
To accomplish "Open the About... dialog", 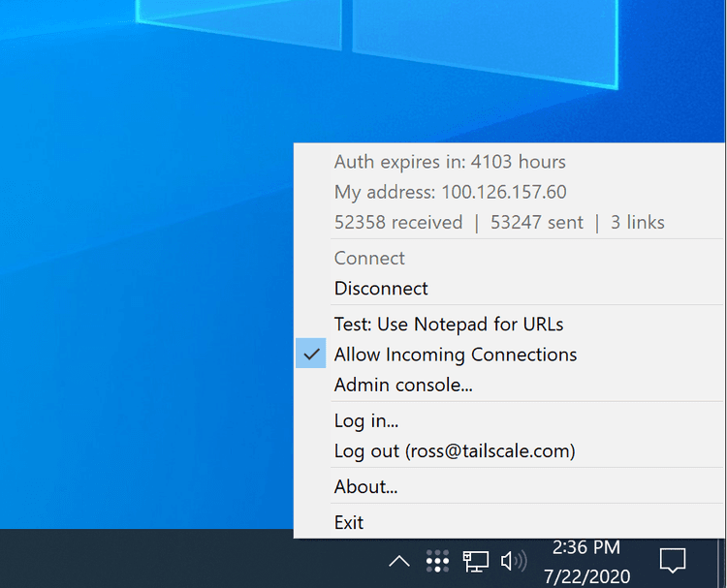I will [x=365, y=486].
